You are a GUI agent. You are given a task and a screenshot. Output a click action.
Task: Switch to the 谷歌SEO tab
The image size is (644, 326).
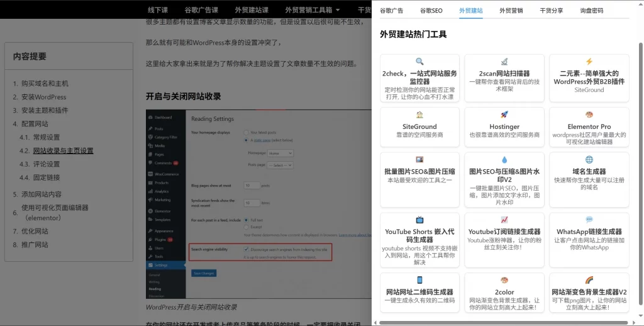[431, 11]
